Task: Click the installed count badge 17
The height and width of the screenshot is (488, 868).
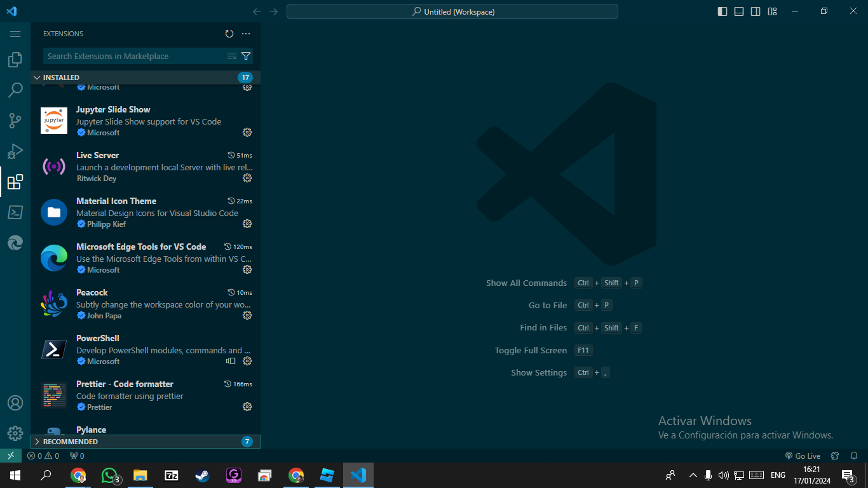Action: pyautogui.click(x=245, y=78)
